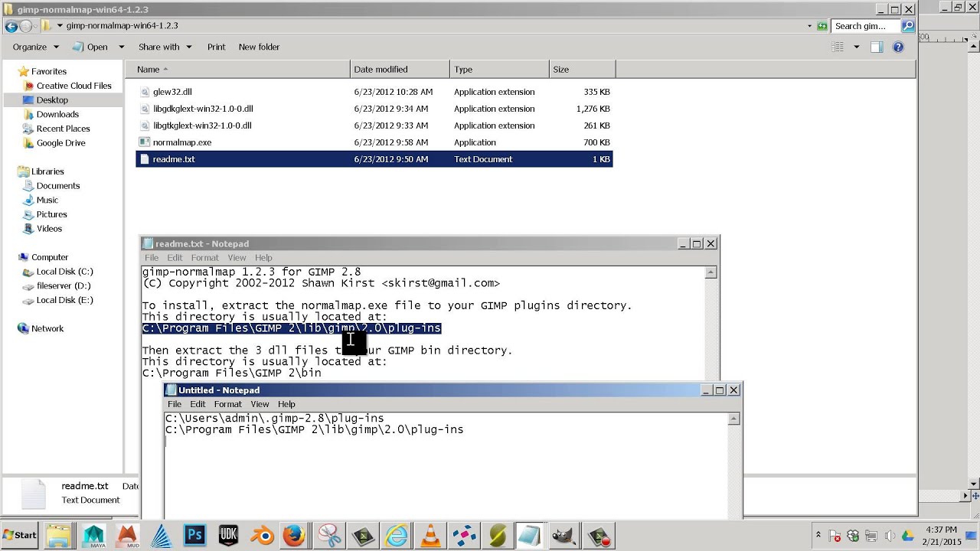Image resolution: width=980 pixels, height=551 pixels.
Task: Open the More view options arrow
Action: click(x=856, y=47)
